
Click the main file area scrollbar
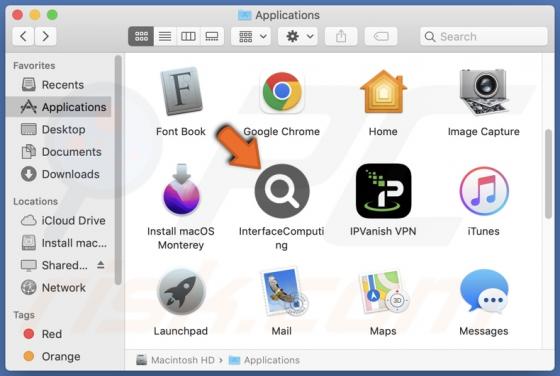click(x=549, y=174)
